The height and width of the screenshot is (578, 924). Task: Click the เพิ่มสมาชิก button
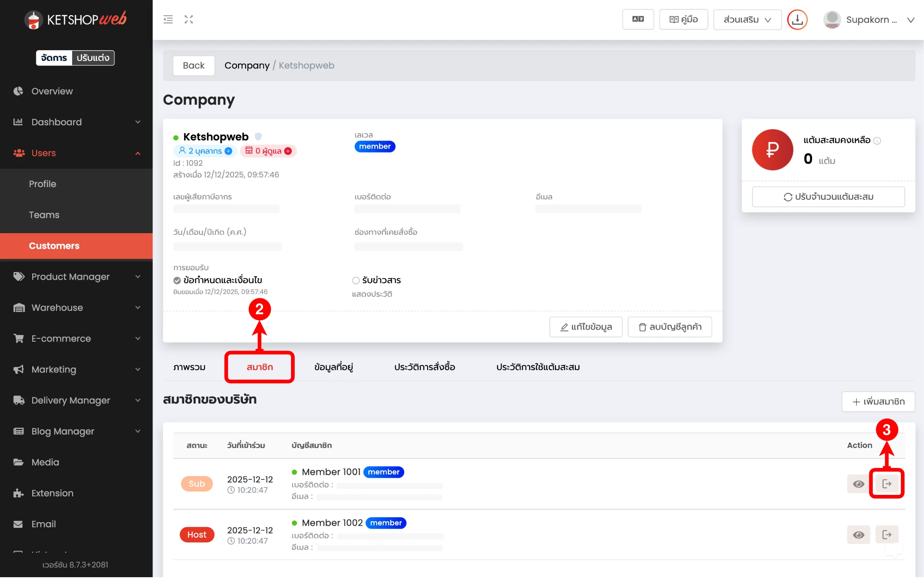878,402
